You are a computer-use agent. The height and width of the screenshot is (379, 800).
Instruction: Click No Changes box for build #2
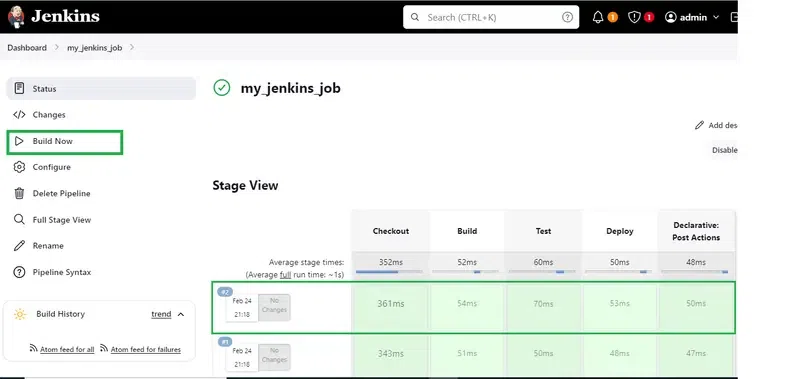point(274,307)
